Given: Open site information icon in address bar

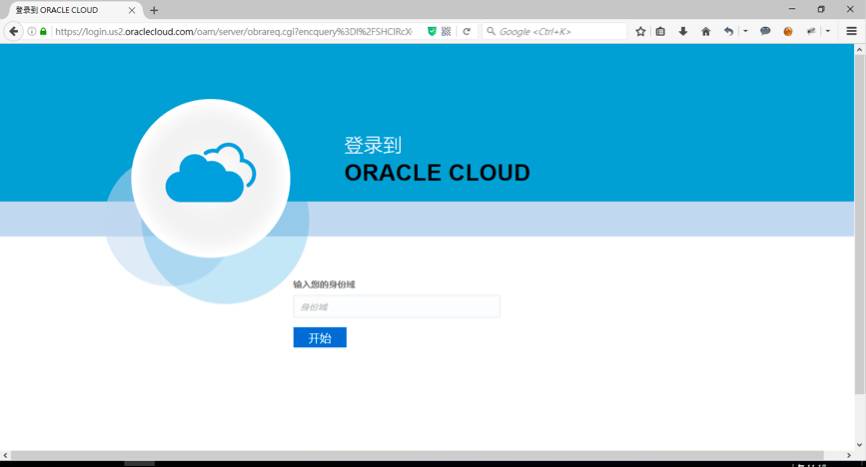Looking at the screenshot, I should coord(32,31).
